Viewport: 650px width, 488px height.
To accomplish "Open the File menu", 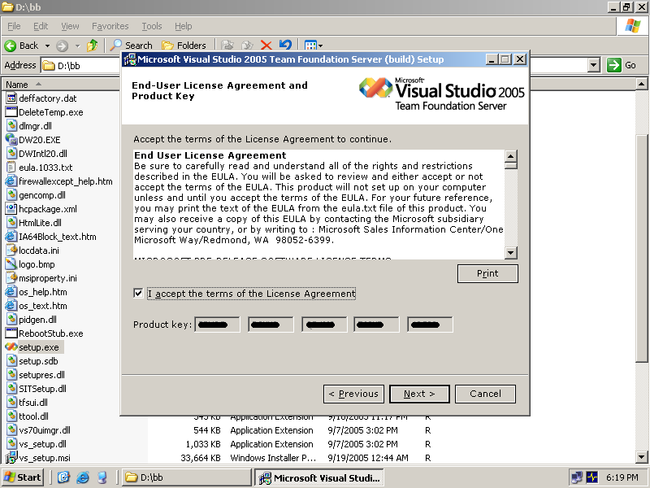I will pyautogui.click(x=14, y=26).
